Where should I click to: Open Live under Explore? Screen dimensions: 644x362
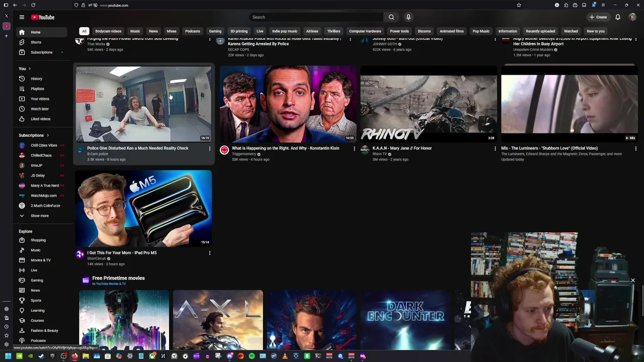click(x=40, y=270)
